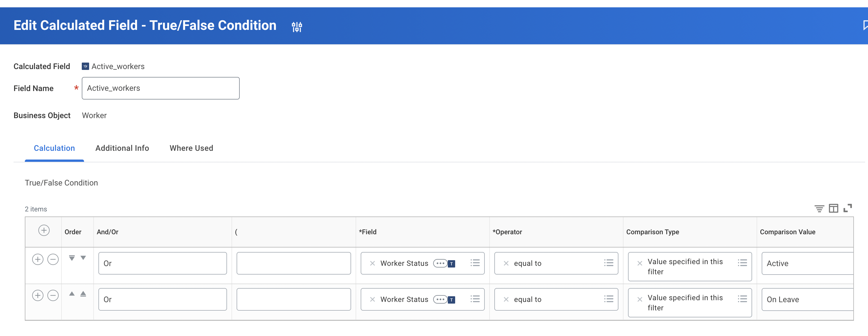
Task: Open the ellipsis menu on Worker Status token
Action: [441, 263]
